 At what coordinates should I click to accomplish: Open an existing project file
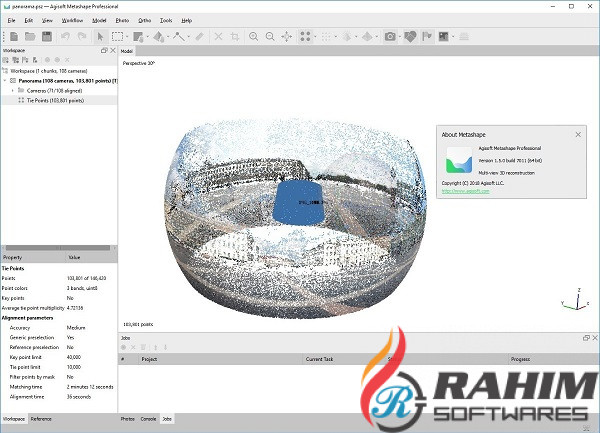(30, 37)
